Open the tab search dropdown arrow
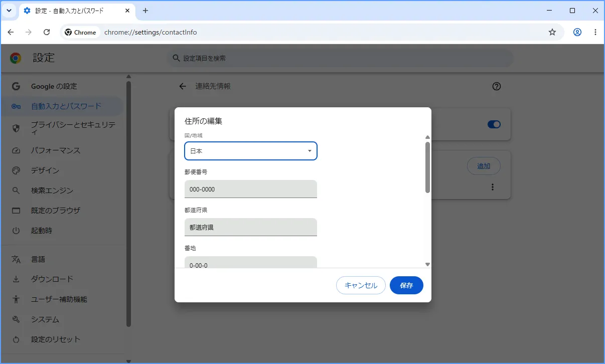605x364 pixels. [x=9, y=11]
